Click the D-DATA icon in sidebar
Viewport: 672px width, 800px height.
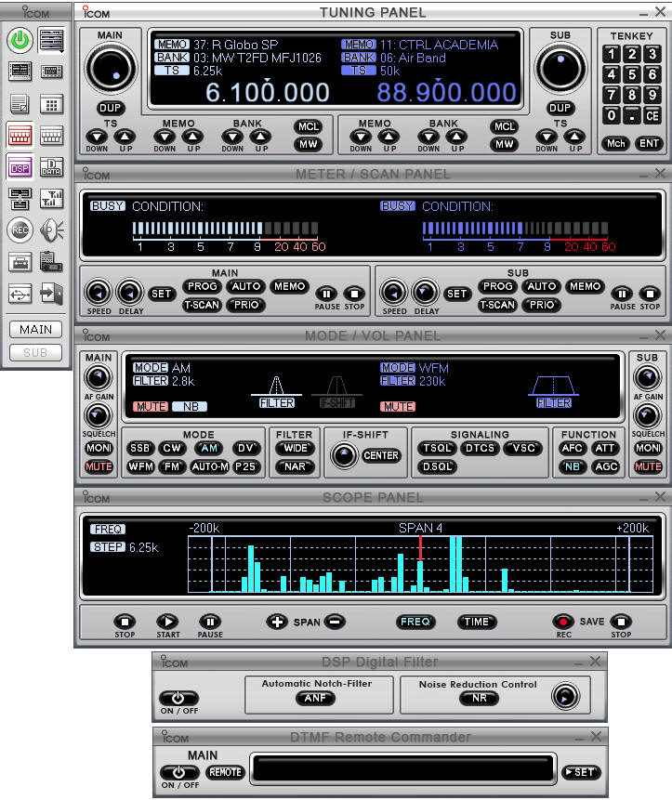[51, 167]
